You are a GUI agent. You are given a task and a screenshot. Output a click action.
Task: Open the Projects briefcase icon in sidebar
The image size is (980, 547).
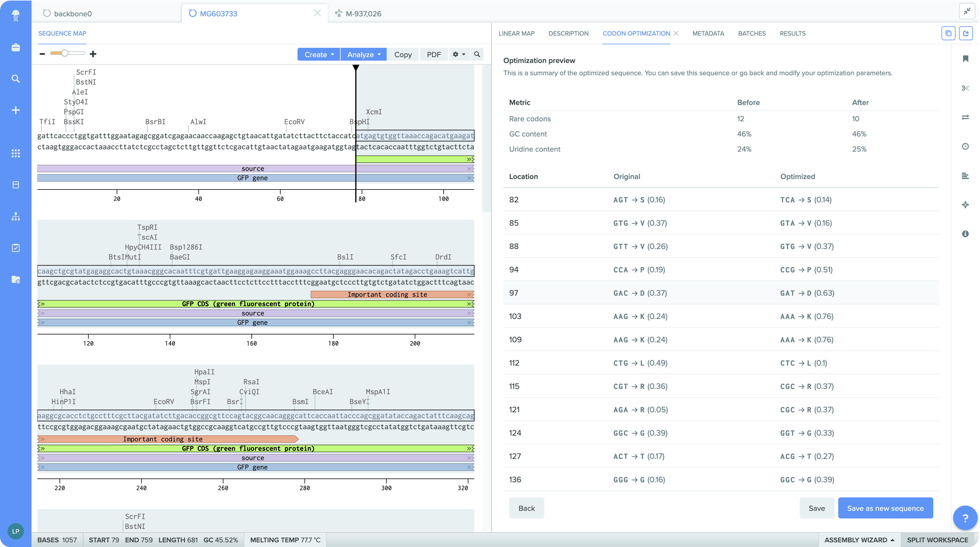[15, 47]
